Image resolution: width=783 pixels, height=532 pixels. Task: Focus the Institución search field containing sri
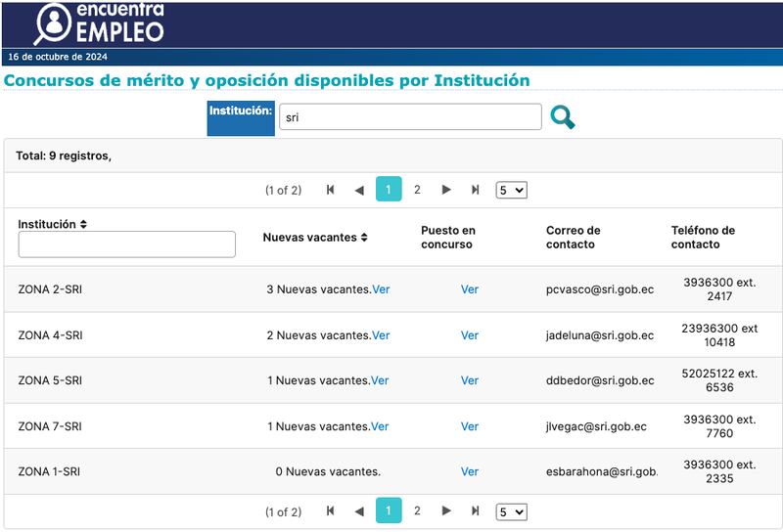pyautogui.click(x=410, y=116)
